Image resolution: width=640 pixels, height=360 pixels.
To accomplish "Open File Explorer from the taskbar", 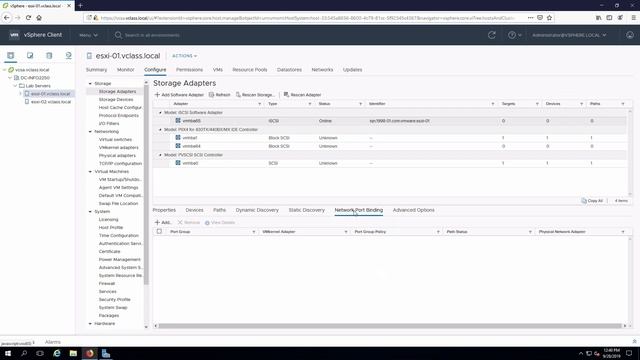I will coord(73,353).
